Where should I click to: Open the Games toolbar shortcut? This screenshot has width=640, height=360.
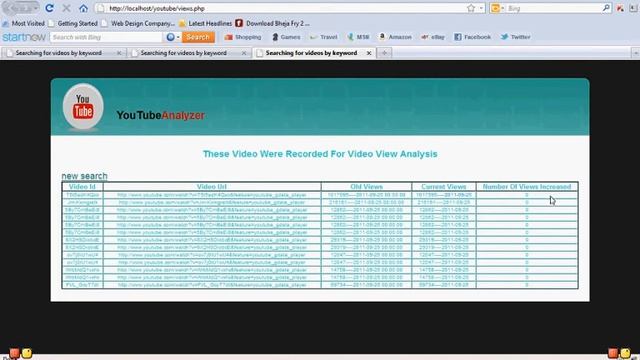(286, 37)
